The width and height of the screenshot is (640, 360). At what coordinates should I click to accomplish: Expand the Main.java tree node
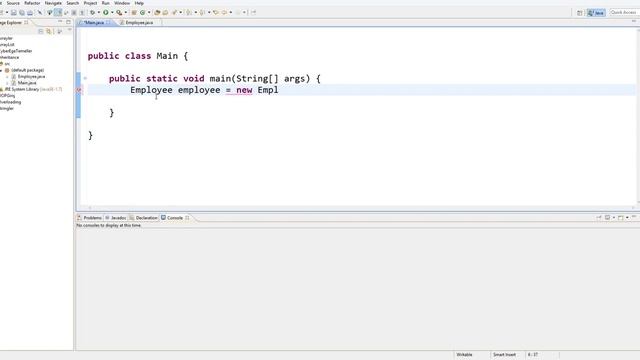[7, 83]
